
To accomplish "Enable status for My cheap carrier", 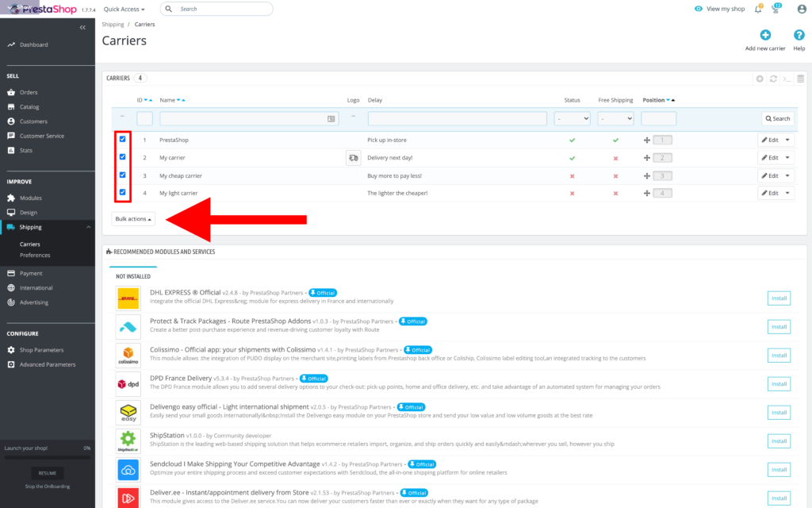I will [x=573, y=176].
